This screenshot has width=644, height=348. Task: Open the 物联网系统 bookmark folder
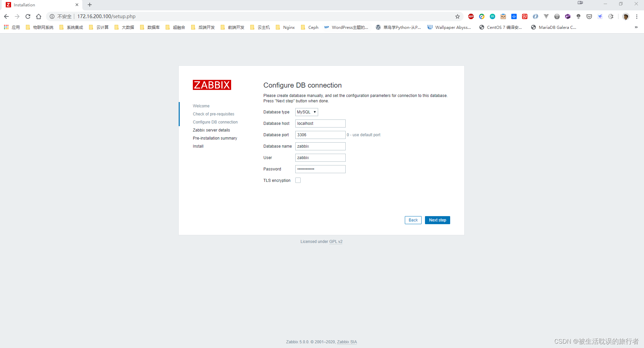[40, 28]
